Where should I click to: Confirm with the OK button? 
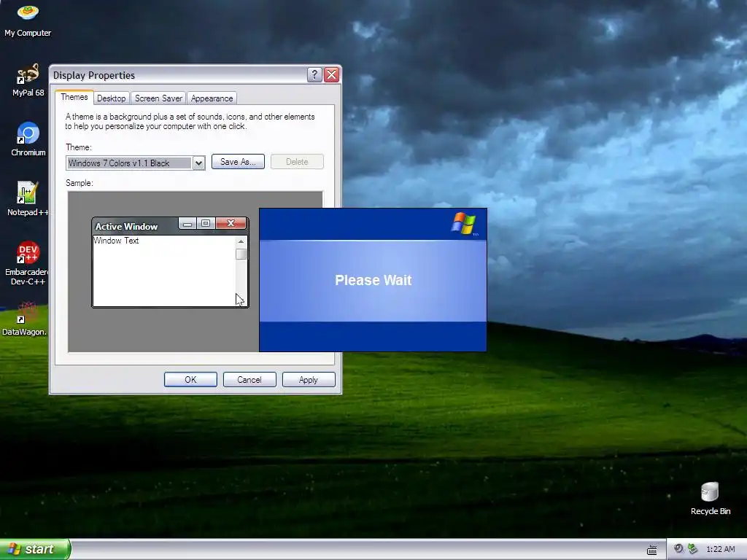pyautogui.click(x=190, y=379)
